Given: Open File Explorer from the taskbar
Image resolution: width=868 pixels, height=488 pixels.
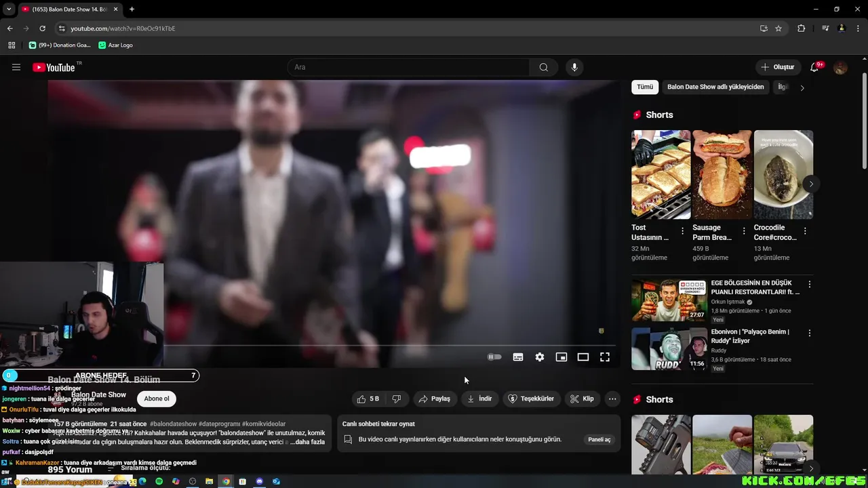Looking at the screenshot, I should pos(210,481).
